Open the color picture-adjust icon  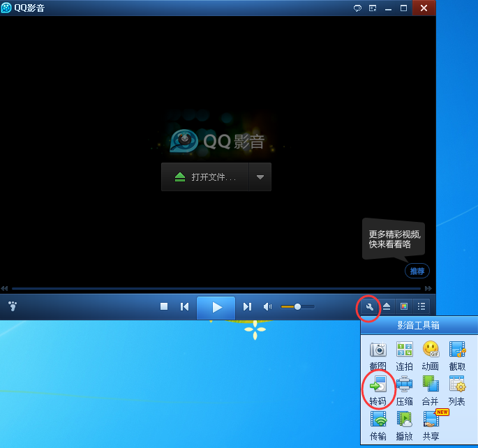coord(404,306)
